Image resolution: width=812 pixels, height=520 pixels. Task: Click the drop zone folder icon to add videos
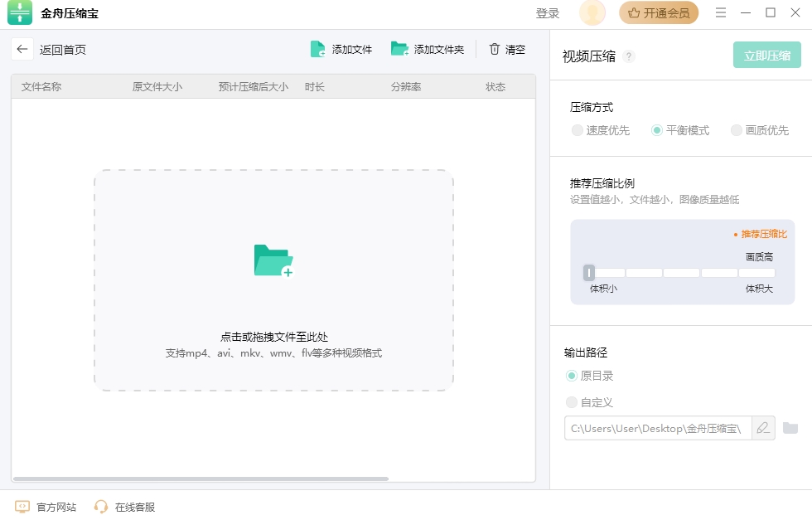pos(274,259)
